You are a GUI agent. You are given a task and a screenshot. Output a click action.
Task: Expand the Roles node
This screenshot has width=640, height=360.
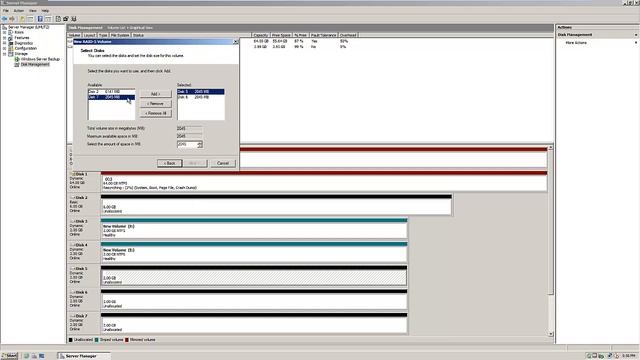tap(4, 32)
